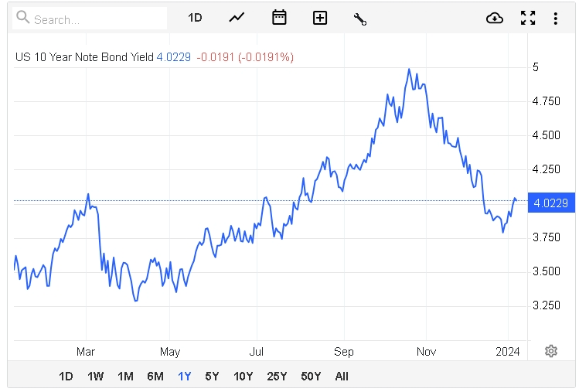Switch to the 6M time range
Viewport: 579px width, 392px height.
point(155,377)
